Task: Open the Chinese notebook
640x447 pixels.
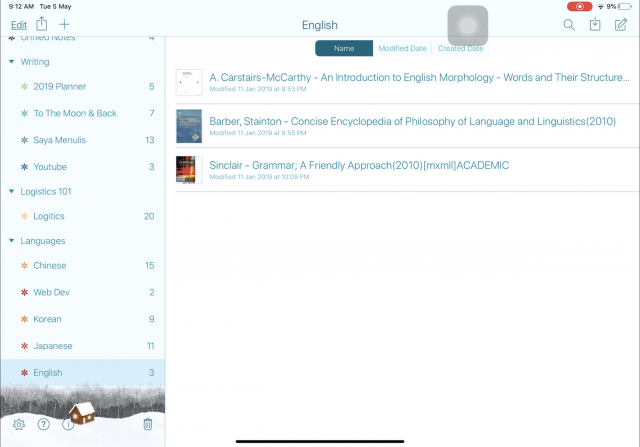Action: coord(83,265)
